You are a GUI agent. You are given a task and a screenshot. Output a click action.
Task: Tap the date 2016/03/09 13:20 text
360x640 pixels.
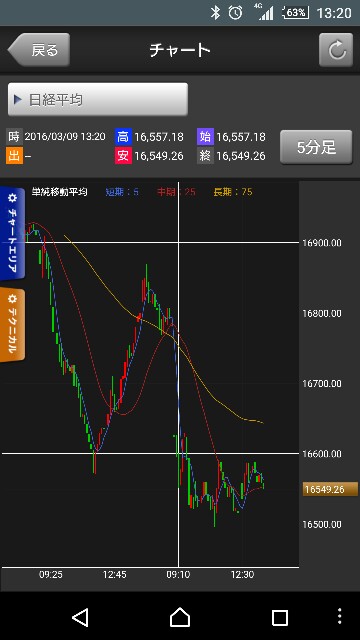65,137
